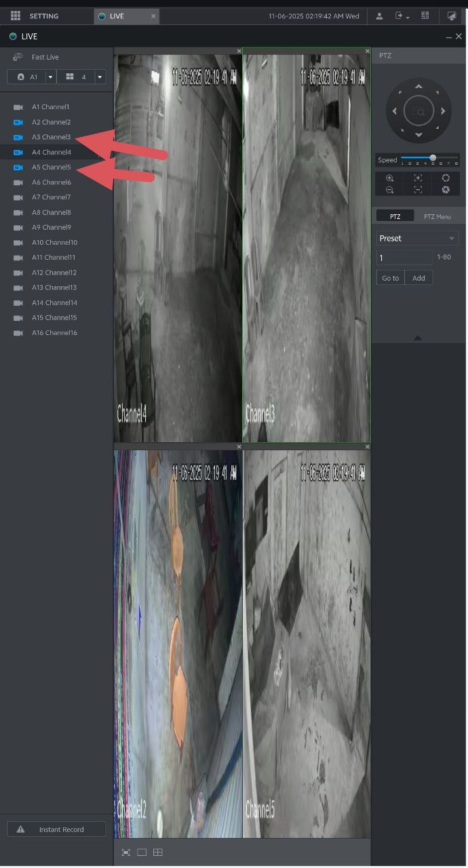Expand the 4-split view dropdown arrow
This screenshot has width=468, height=868.
[x=100, y=77]
